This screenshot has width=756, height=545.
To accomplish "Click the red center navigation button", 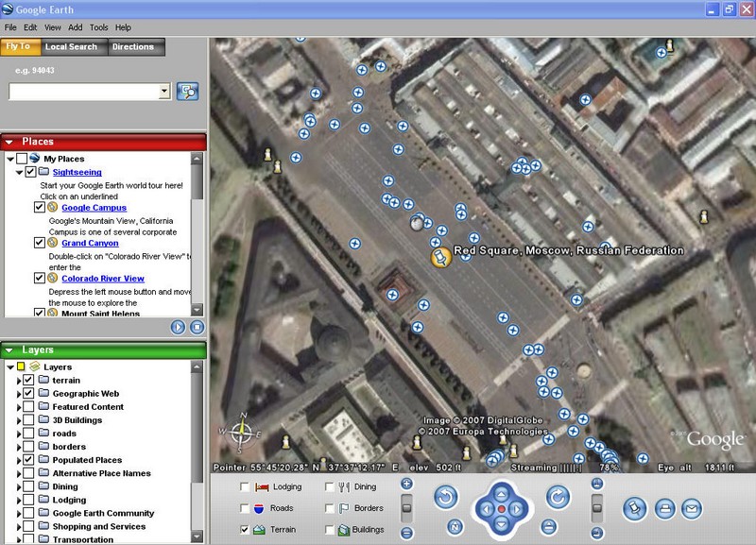I will pos(502,509).
